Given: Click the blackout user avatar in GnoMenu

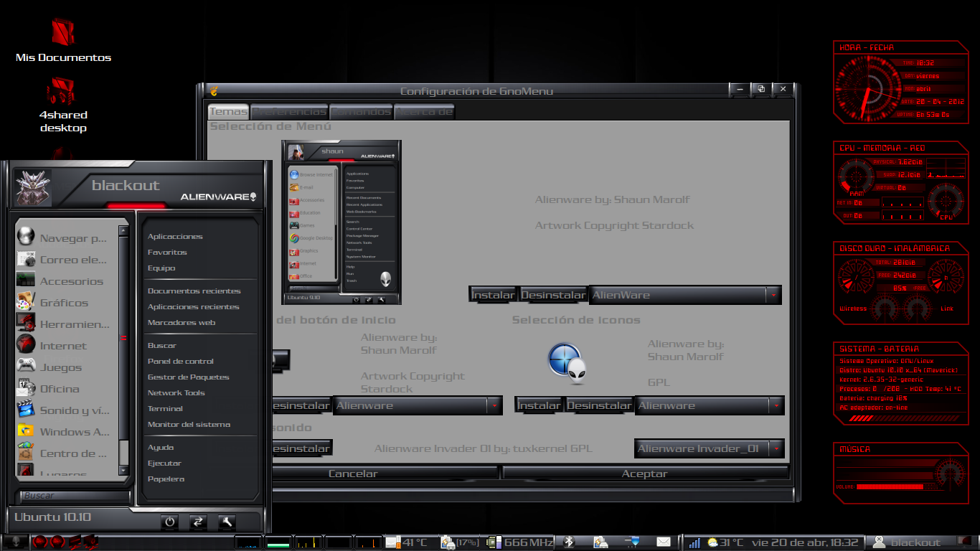Looking at the screenshot, I should [34, 187].
